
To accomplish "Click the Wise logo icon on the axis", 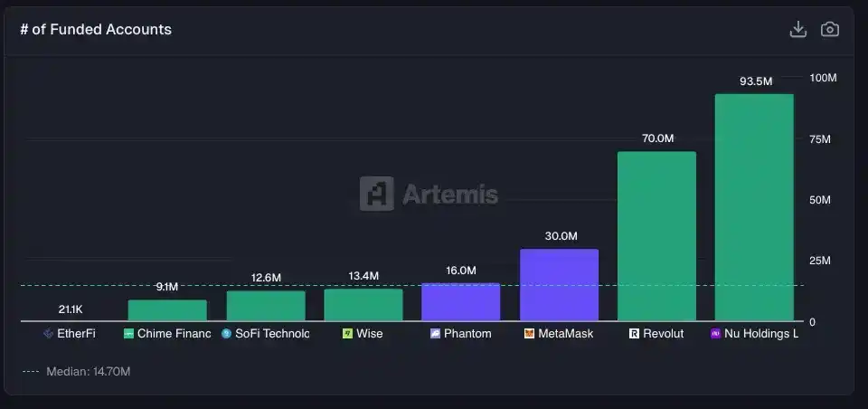I will pyautogui.click(x=347, y=334).
